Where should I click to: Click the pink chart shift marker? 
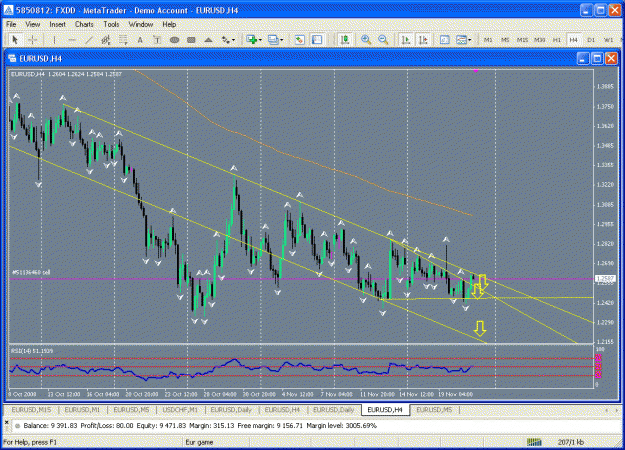tap(475, 71)
